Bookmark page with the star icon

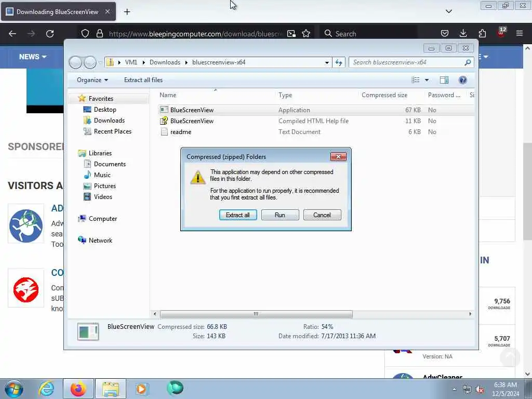point(306,34)
